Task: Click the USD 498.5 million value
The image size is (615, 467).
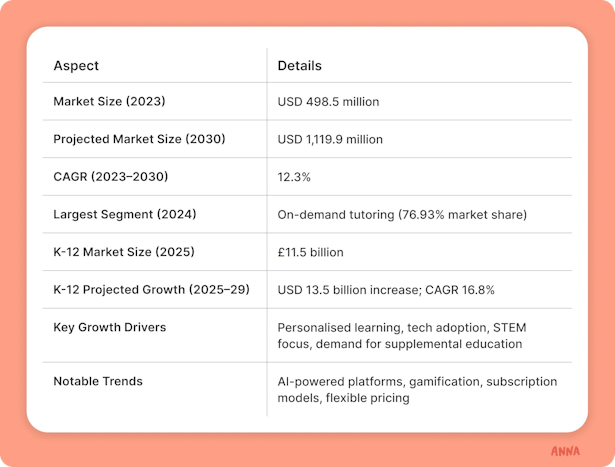Action: click(328, 102)
